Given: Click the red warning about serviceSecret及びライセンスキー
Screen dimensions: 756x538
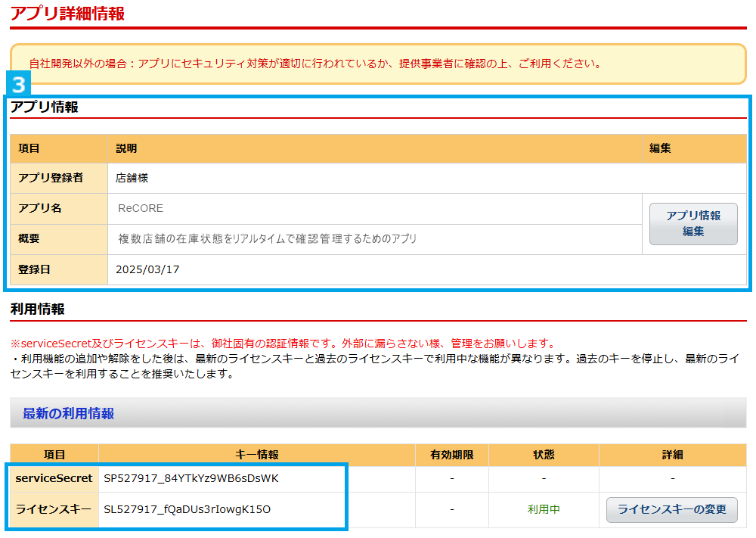Looking at the screenshot, I should 283,344.
